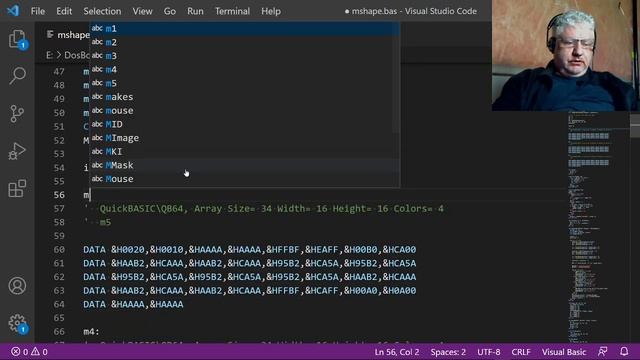Click the CRLF end-of-line selector

pyautogui.click(x=521, y=351)
